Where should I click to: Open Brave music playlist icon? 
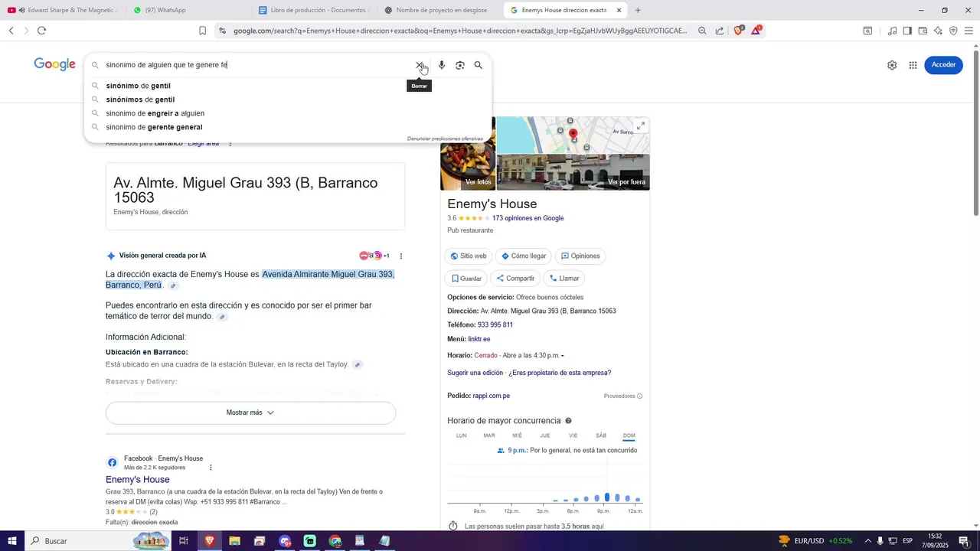(892, 31)
